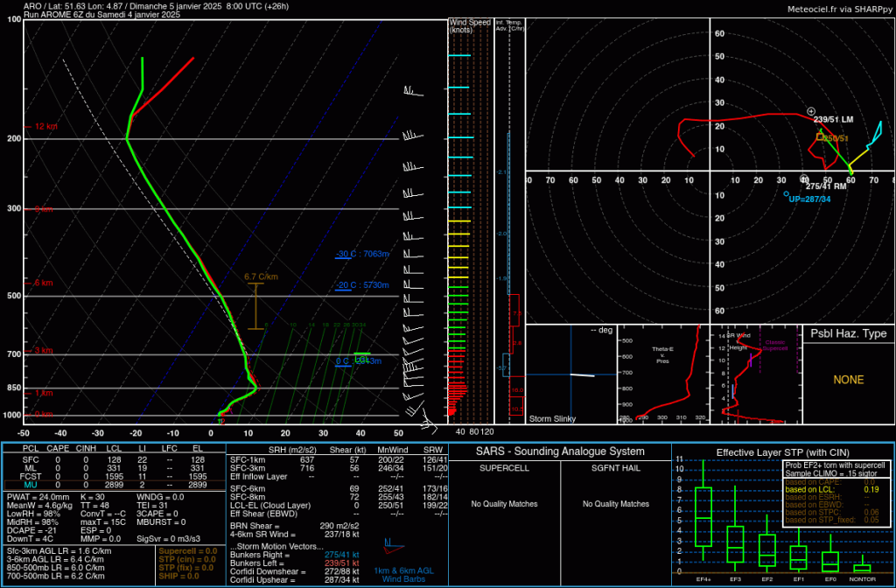Click the 'Bunkers Left = 239/51 kt' line
This screenshot has height=588, width=896.
coord(294,563)
